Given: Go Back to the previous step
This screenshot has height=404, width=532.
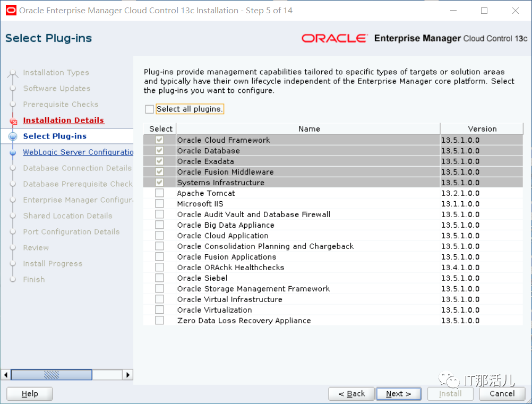Looking at the screenshot, I should pos(351,394).
